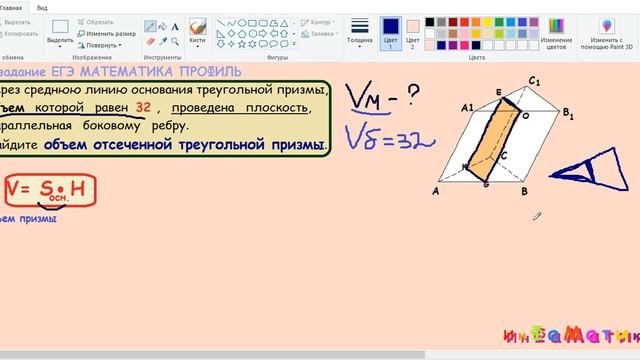This screenshot has width=640, height=360.
Task: Pick the hot pink custom color swatch
Action: pos(464,45)
